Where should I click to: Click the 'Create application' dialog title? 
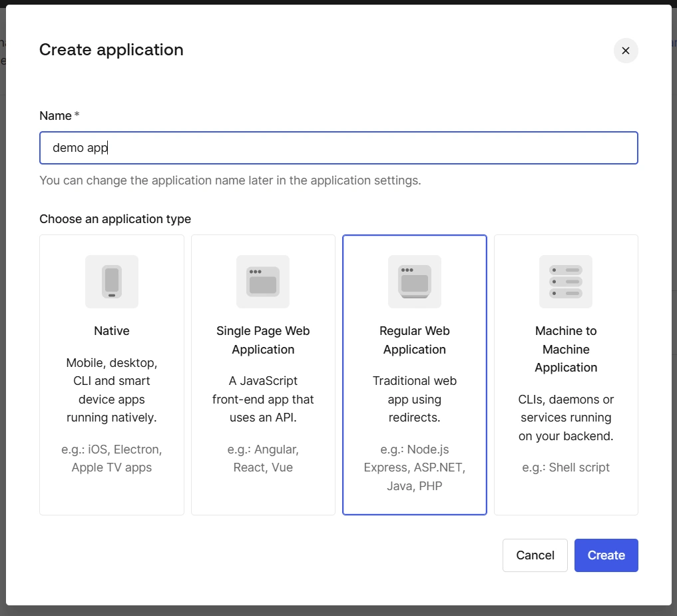[111, 49]
